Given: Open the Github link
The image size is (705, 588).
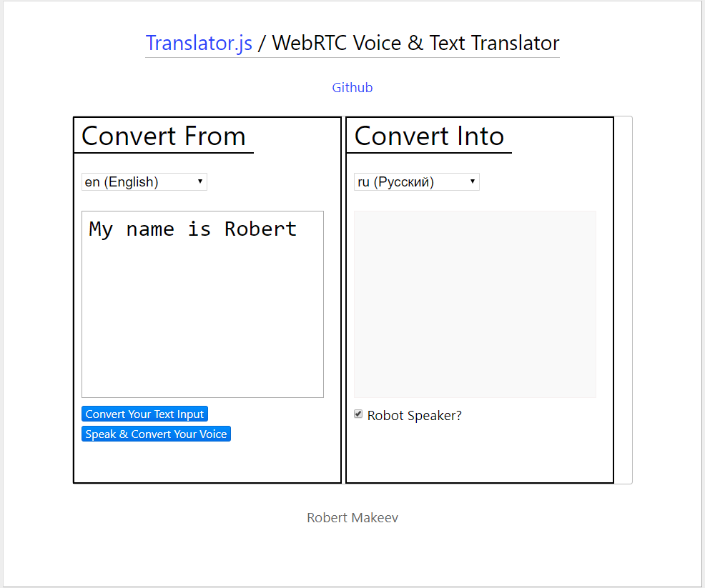Looking at the screenshot, I should 352,88.
